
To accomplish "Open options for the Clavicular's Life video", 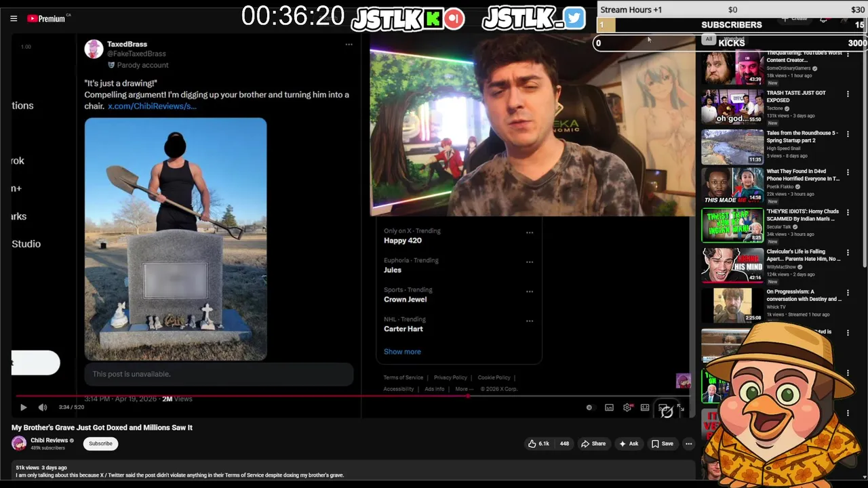I will tap(848, 253).
